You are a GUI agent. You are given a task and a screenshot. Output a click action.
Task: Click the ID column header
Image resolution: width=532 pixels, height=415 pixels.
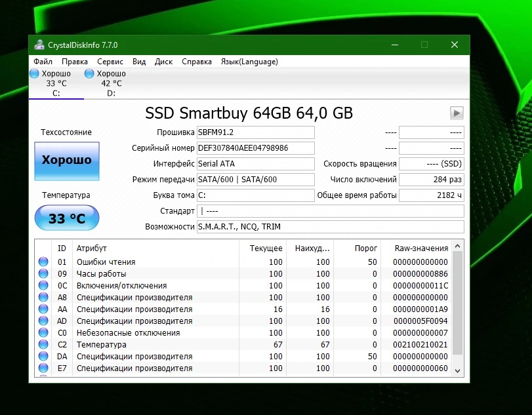[x=62, y=248]
